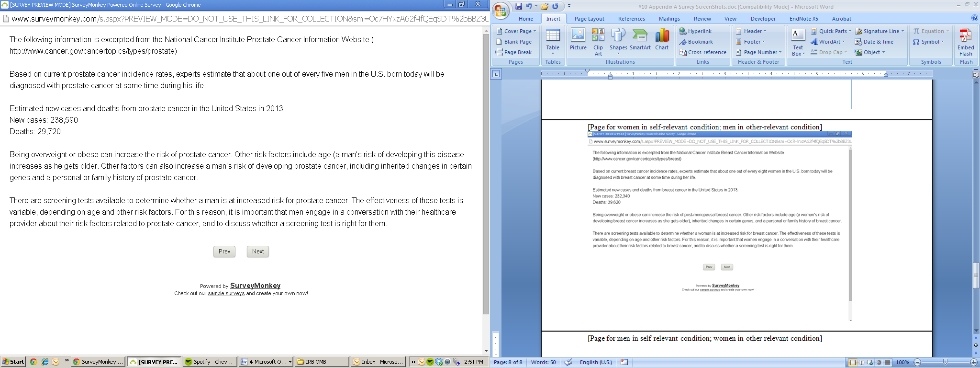Switch to Print Layout view
Image resolution: width=980 pixels, height=368 pixels.
[852, 362]
